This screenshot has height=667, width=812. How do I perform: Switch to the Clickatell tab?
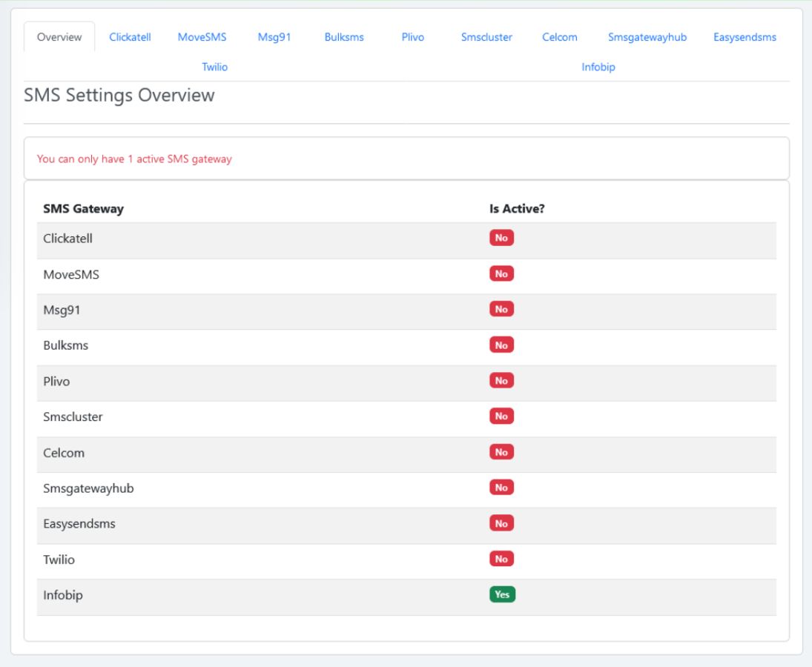[x=130, y=37]
